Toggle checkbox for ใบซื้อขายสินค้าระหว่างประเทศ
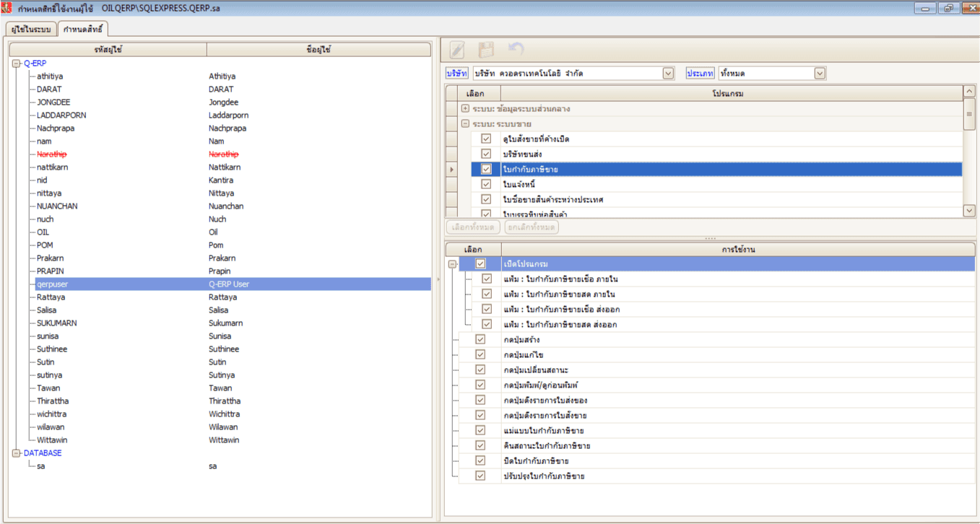 486,199
